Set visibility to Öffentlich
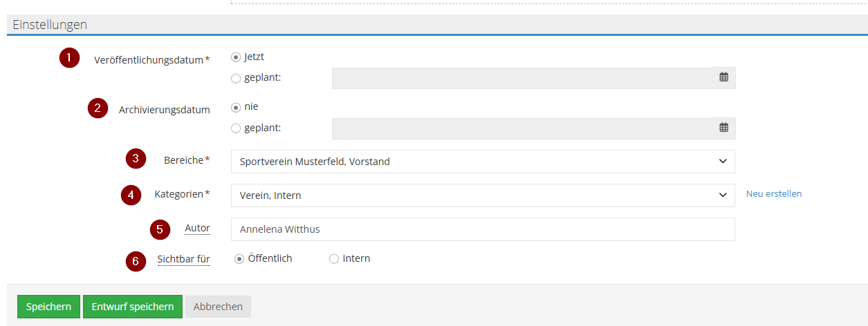Screen dimensions: 868x326 (239, 259)
